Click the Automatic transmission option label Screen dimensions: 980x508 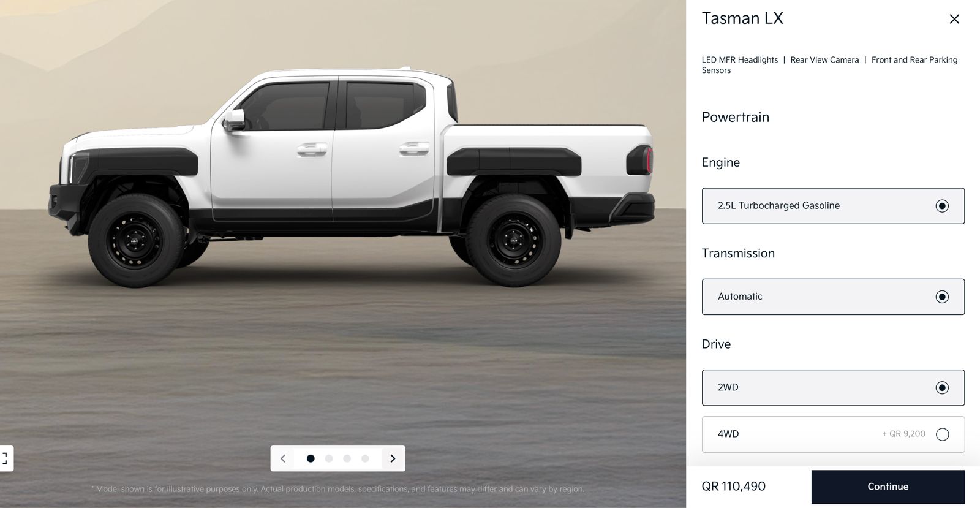click(740, 296)
